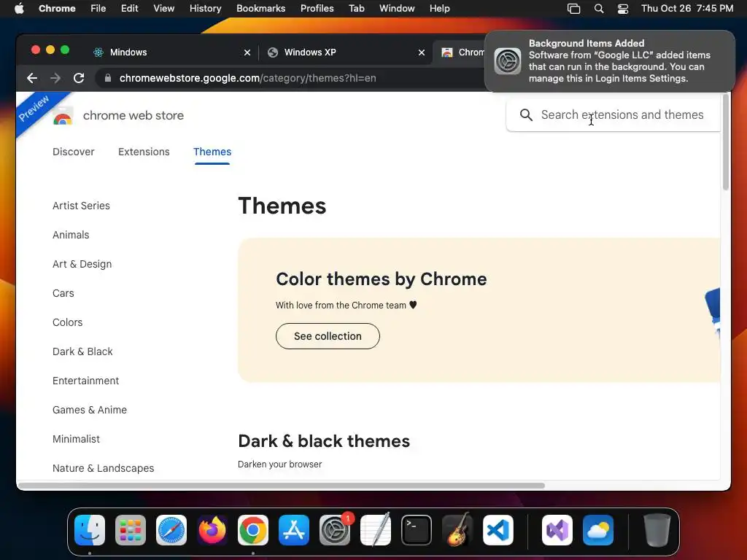Open the Artist Series category
Viewport: 747px width, 560px height.
click(x=81, y=206)
